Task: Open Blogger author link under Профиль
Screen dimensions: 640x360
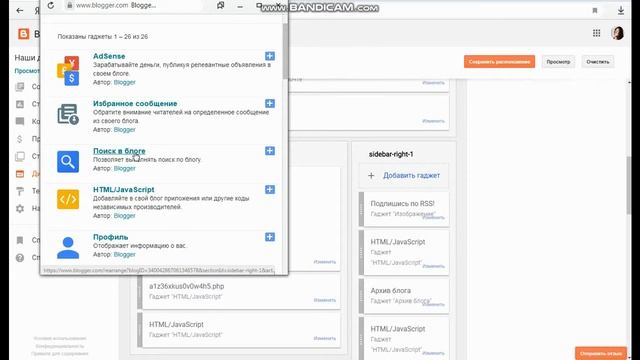Action: pos(124,254)
